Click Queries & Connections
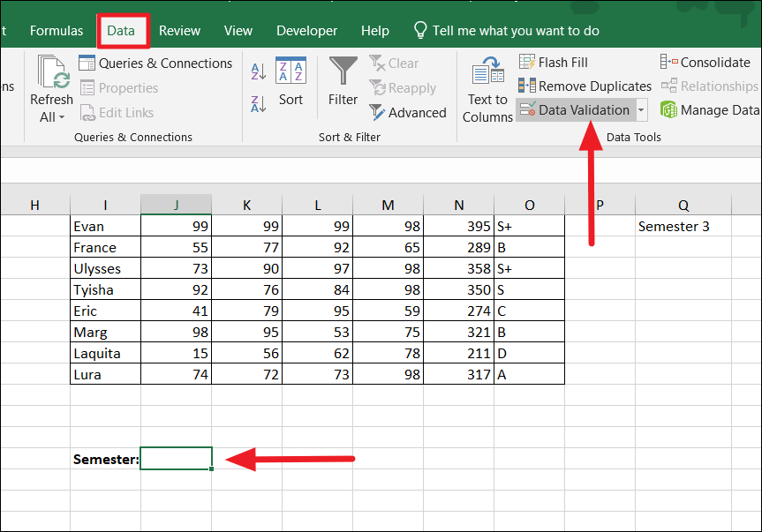The image size is (762, 532). point(156,63)
